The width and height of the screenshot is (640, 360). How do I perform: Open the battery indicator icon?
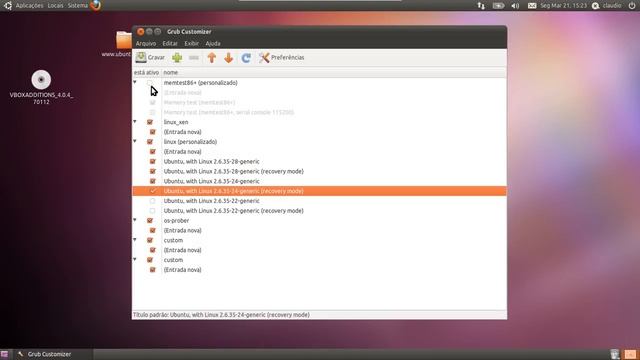pyautogui.click(x=498, y=5)
